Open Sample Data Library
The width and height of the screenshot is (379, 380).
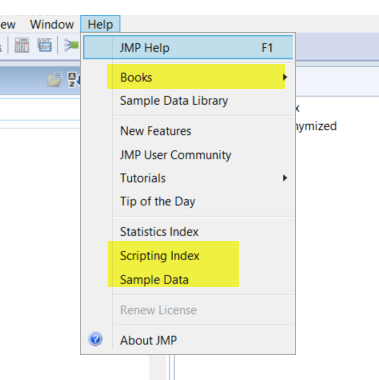pos(188,101)
